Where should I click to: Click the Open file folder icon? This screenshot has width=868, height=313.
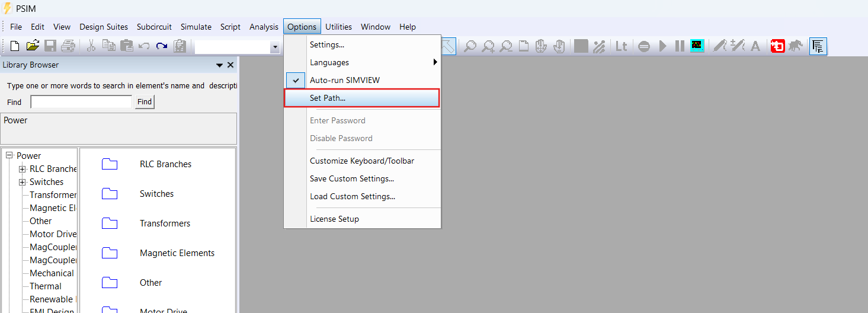point(33,46)
